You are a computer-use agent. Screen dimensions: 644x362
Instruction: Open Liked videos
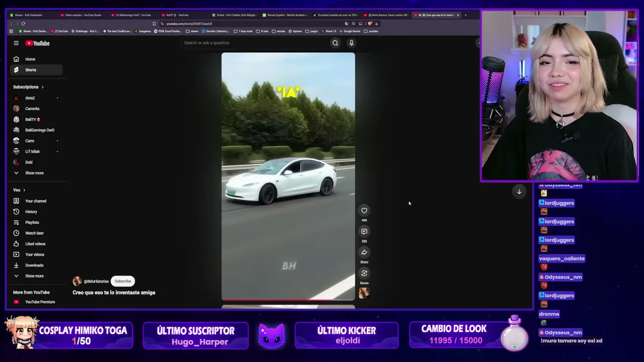pos(35,244)
